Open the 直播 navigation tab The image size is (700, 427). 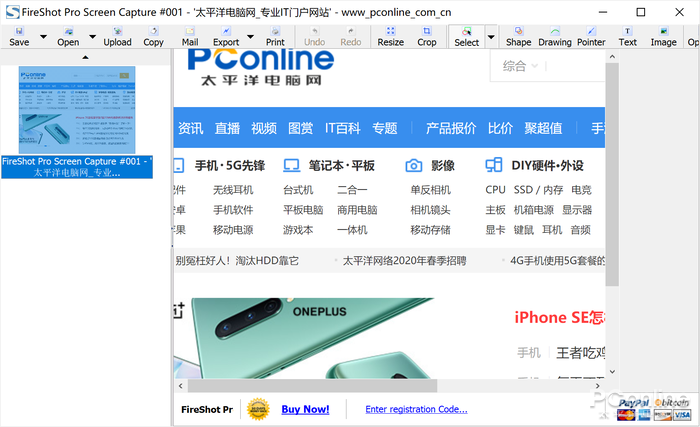pos(227,128)
